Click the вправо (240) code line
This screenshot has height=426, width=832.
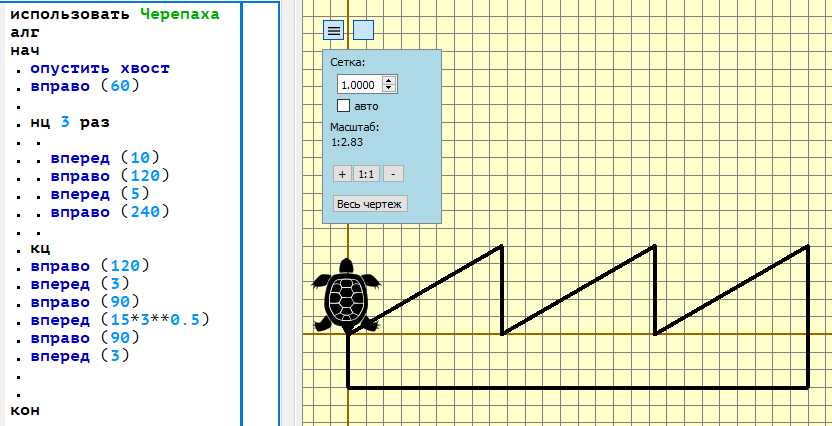tap(110, 212)
